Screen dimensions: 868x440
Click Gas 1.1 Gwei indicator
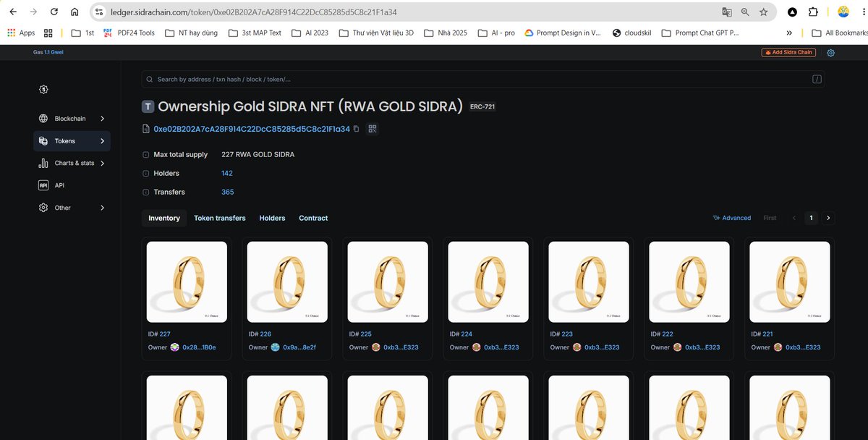[48, 52]
